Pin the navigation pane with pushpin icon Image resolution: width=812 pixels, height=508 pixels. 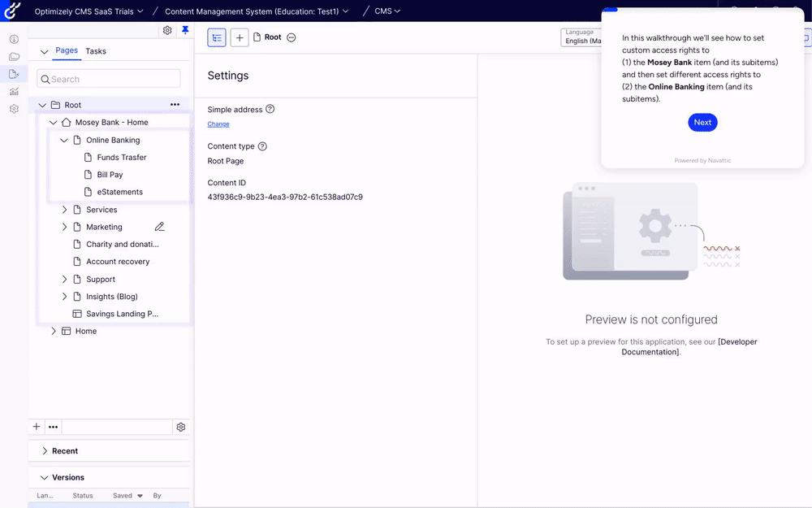coord(185,30)
